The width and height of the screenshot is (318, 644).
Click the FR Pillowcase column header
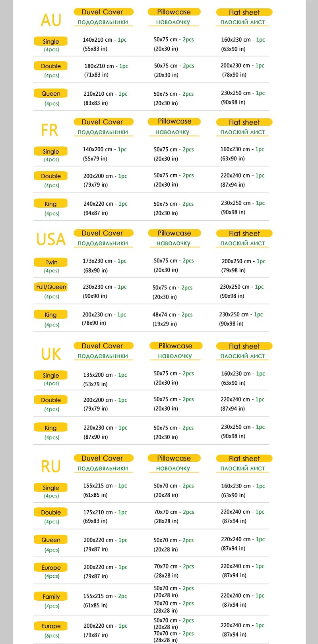click(174, 121)
